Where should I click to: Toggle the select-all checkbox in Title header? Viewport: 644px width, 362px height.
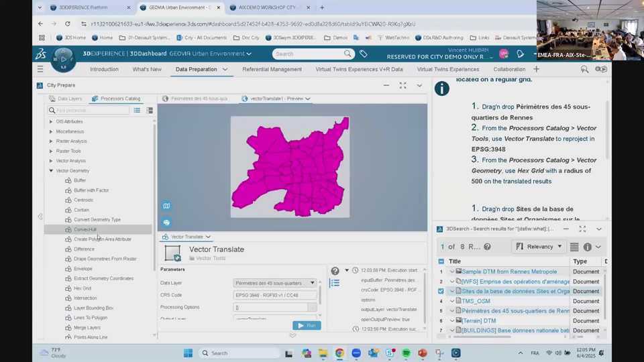[x=441, y=261]
